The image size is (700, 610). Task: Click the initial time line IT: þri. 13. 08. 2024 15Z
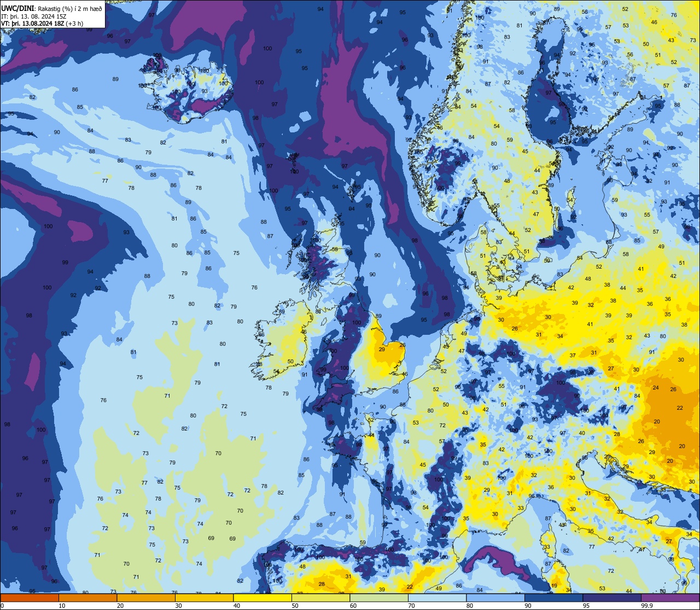click(x=33, y=16)
